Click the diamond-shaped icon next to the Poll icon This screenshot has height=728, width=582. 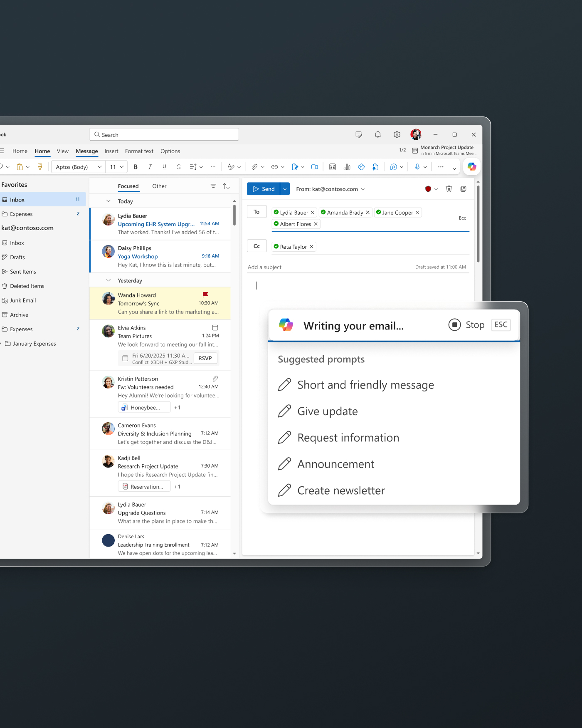pyautogui.click(x=361, y=167)
